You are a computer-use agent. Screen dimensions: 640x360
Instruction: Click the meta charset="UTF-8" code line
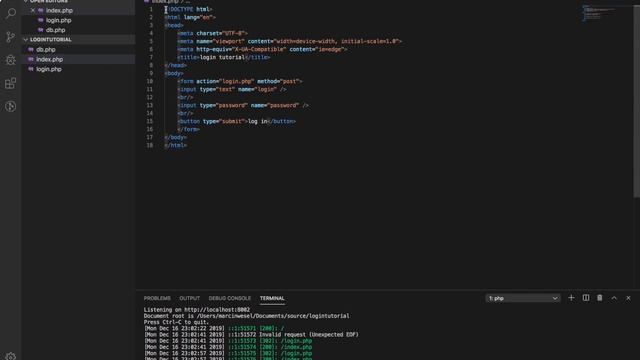tap(213, 33)
